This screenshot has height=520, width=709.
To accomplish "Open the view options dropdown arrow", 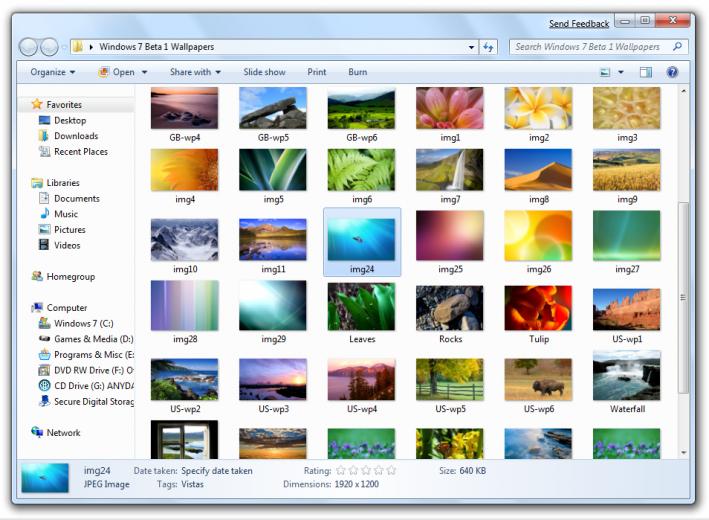I will coord(621,72).
